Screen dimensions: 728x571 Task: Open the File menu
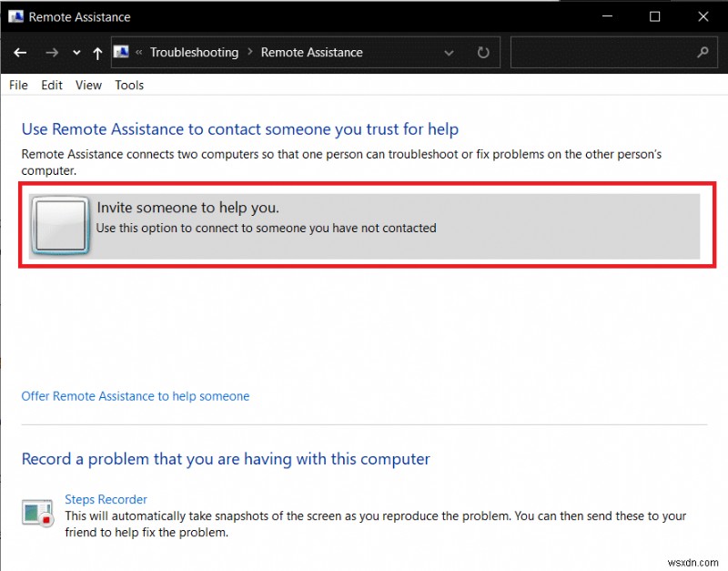click(x=18, y=85)
